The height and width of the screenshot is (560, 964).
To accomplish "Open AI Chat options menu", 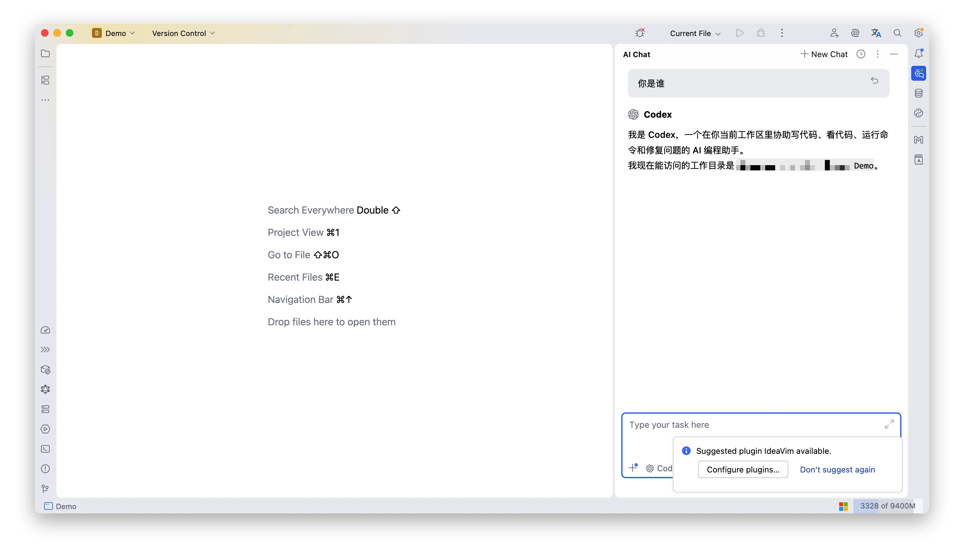I will (878, 54).
